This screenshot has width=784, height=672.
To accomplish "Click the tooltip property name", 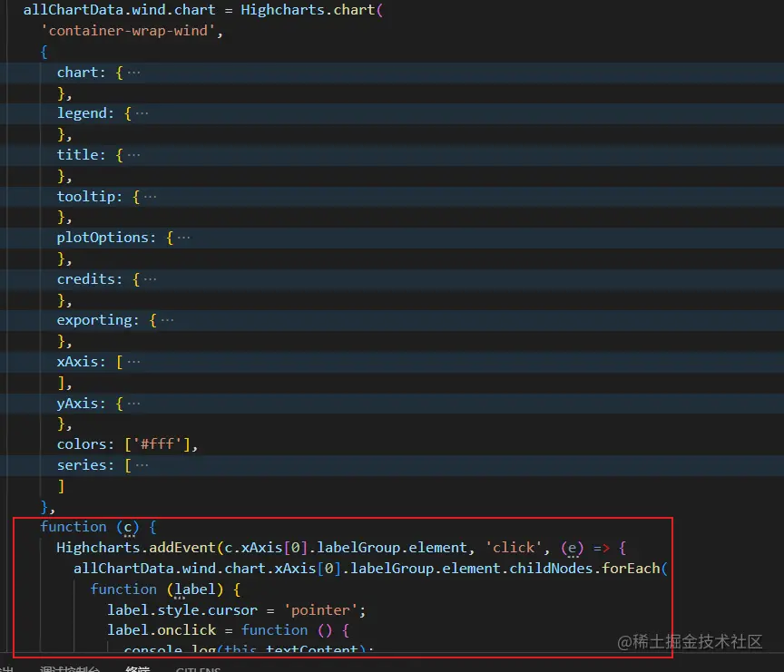I will click(86, 197).
